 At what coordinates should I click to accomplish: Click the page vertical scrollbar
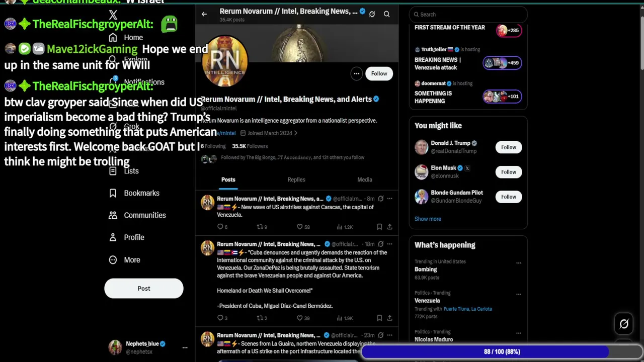tap(641, 43)
